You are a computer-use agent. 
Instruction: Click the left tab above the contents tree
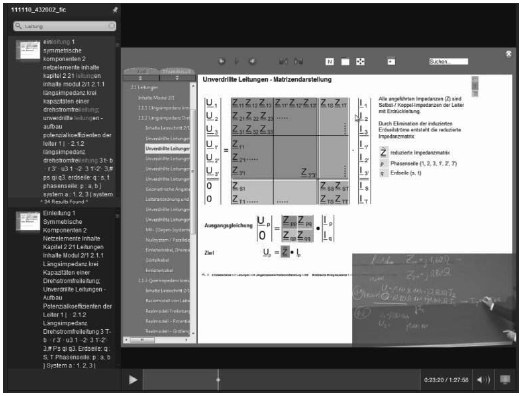[141, 71]
